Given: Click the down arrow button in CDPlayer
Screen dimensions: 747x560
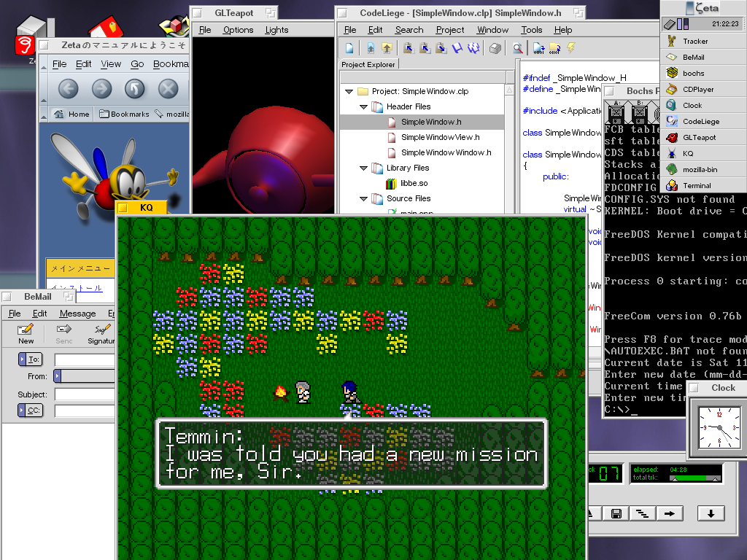Looking at the screenshot, I should (711, 513).
